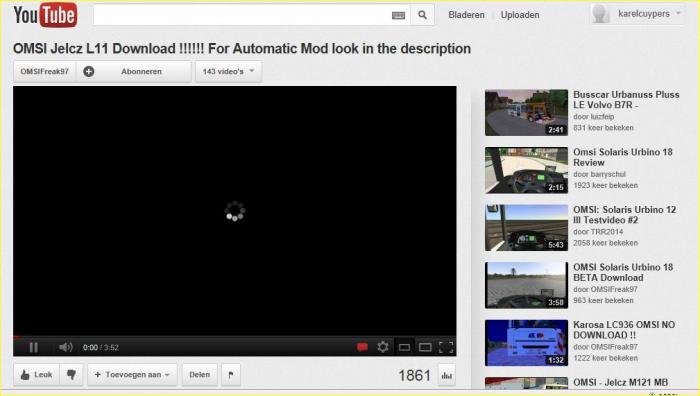Click the search magnifier button

pyautogui.click(x=422, y=15)
